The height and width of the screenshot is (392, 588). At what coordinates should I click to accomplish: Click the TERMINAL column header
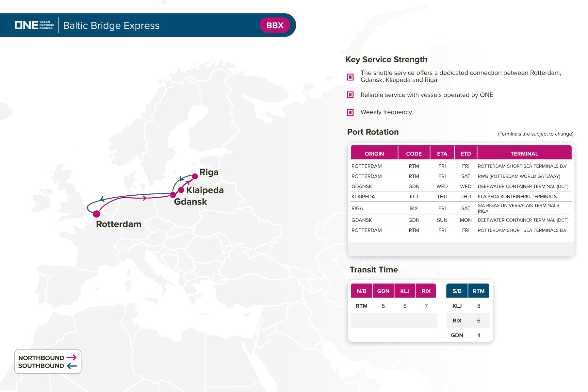pos(524,154)
